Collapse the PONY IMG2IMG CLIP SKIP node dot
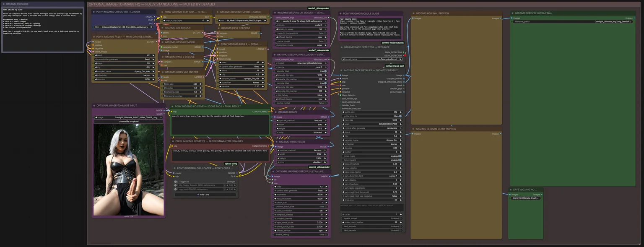The height and width of the screenshot is (247, 644). pyautogui.click(x=162, y=12)
